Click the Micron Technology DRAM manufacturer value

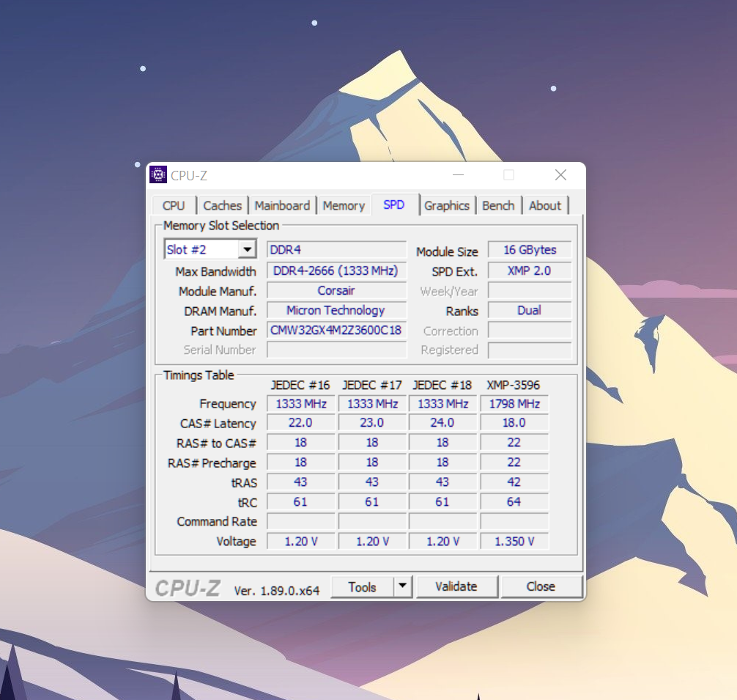tap(336, 310)
